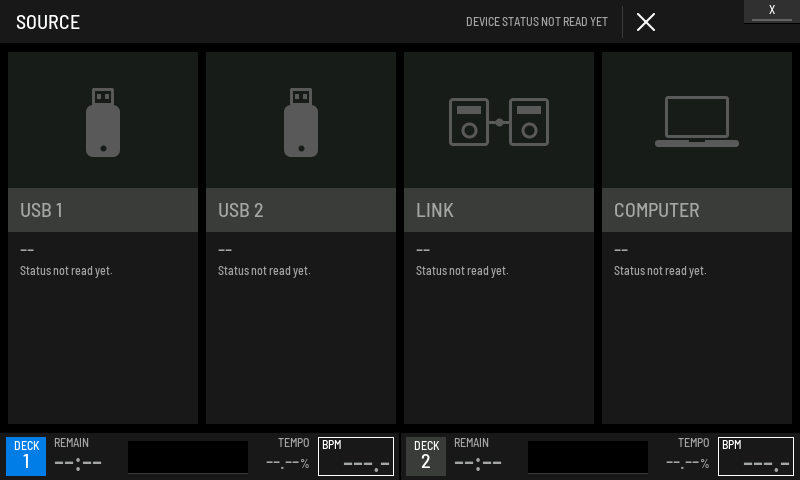Click 'Status not read yet.' under LINK
Image resolution: width=800 pixels, height=480 pixels.
[x=462, y=271]
